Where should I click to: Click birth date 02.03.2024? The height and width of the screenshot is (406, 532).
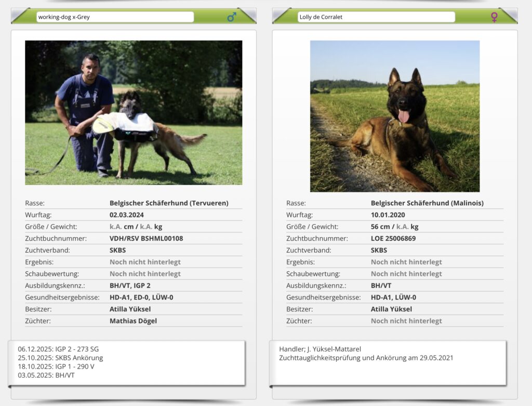pos(127,215)
